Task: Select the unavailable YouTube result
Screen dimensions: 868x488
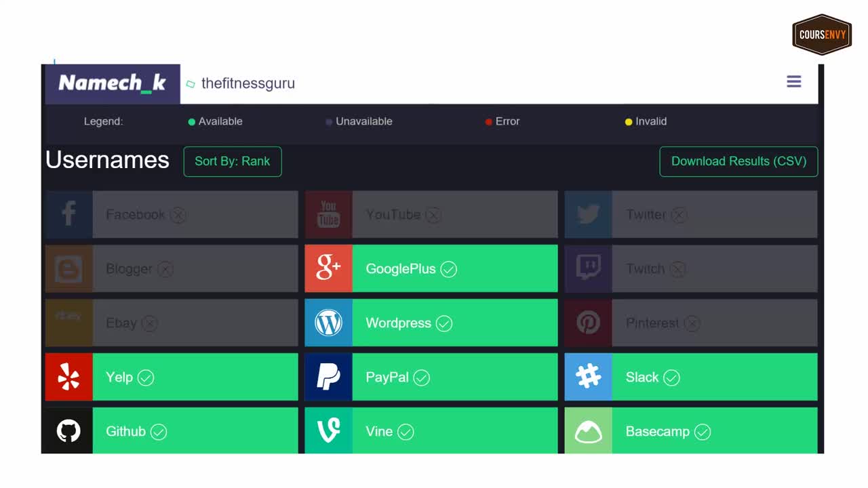Action: click(x=431, y=214)
